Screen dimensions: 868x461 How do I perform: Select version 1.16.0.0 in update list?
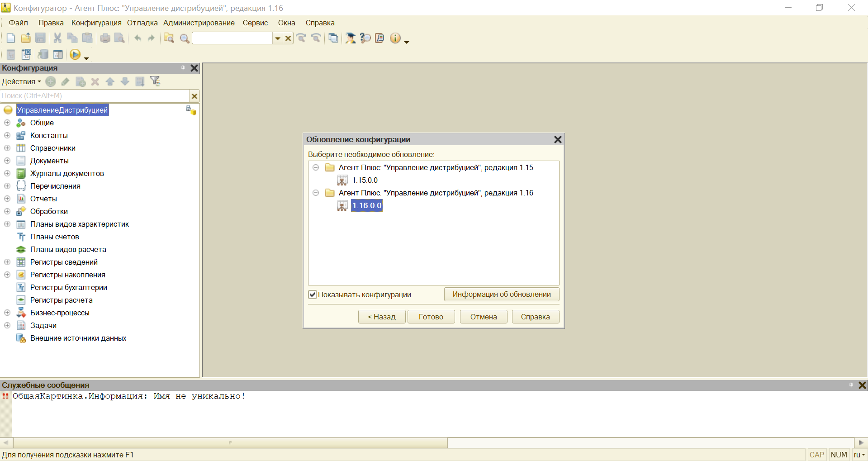tap(367, 205)
